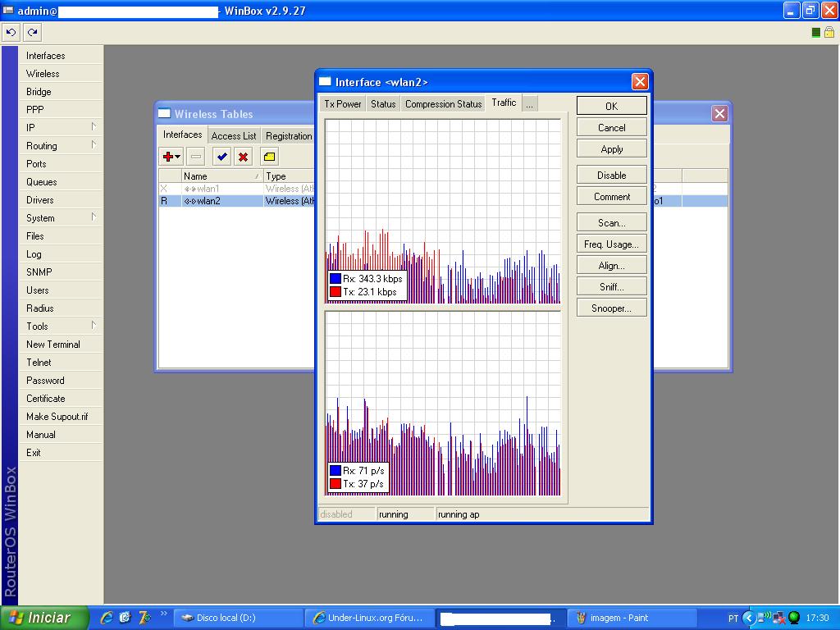
Task: Show hidden tray icons arrow
Action: (x=748, y=618)
